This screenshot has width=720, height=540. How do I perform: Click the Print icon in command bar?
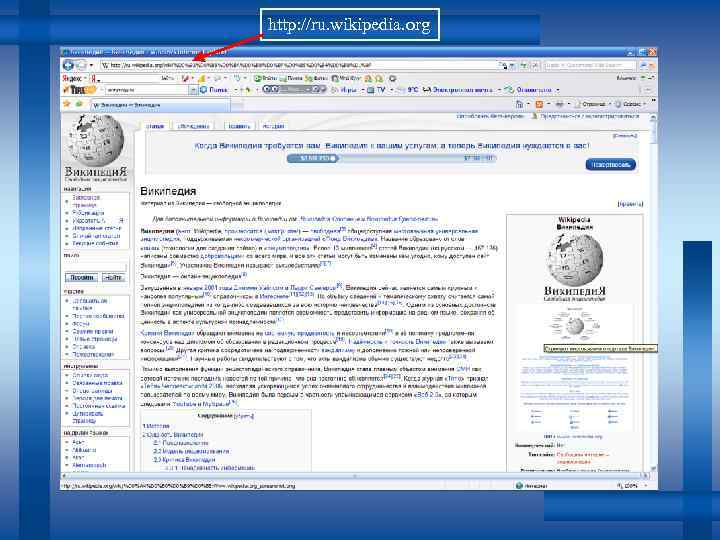tap(559, 104)
